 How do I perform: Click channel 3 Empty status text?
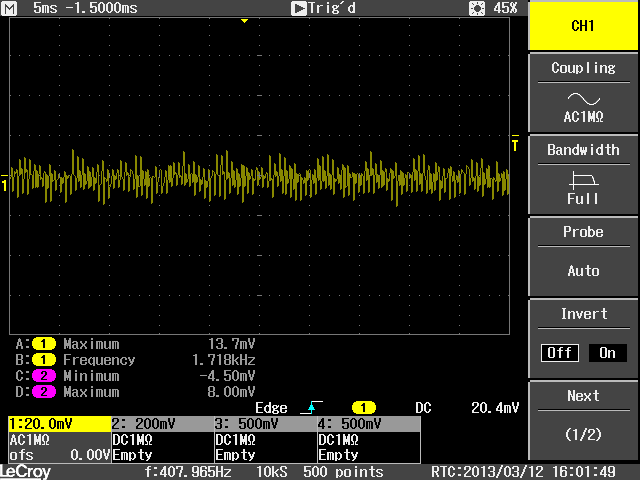[235, 455]
